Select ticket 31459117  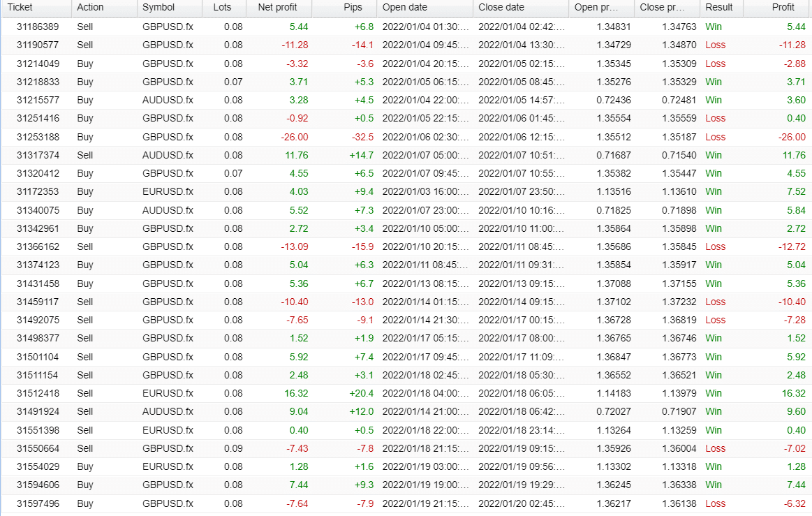pos(38,302)
